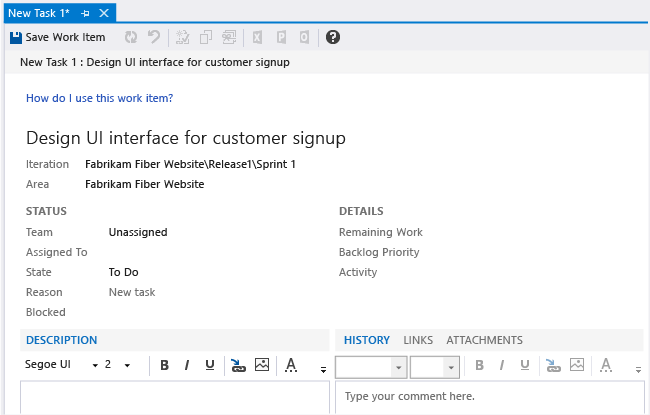Viewport: 650px width, 415px height.
Task: Click the Save Work Item floppy icon
Action: (16, 38)
